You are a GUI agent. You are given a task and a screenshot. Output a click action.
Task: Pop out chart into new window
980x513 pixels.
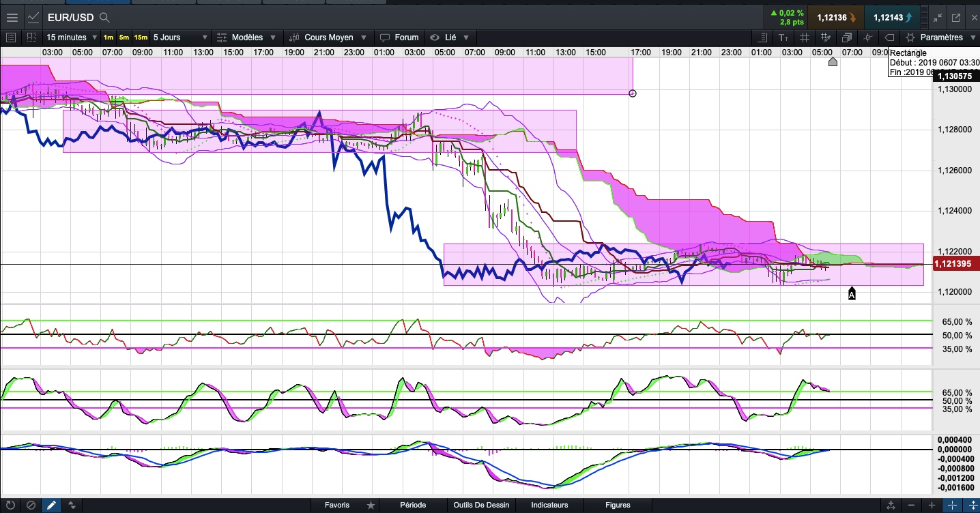click(956, 18)
